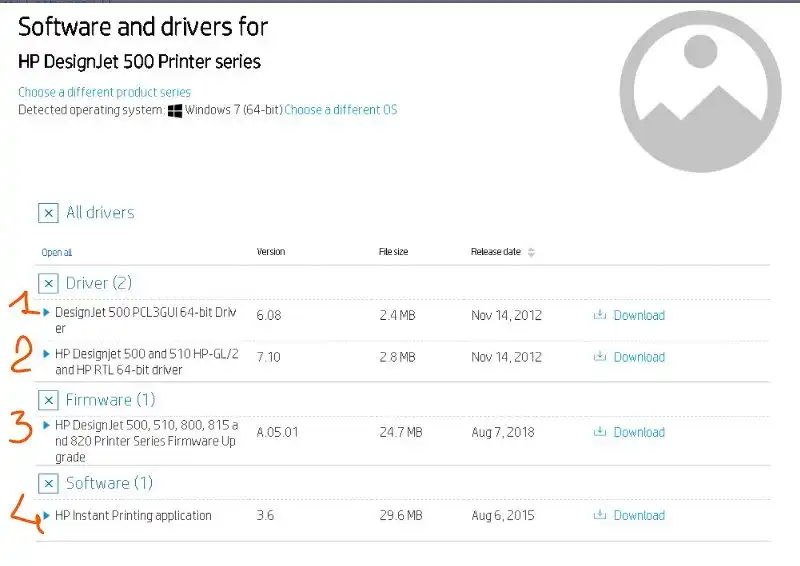The width and height of the screenshot is (800, 566).
Task: Toggle the Driver (2) section box
Action: [48, 283]
